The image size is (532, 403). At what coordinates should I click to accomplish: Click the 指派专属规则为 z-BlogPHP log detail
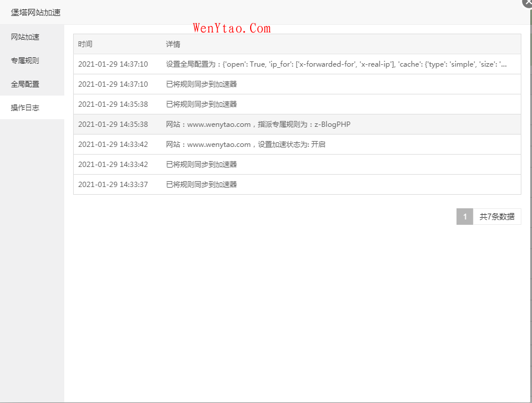(258, 124)
